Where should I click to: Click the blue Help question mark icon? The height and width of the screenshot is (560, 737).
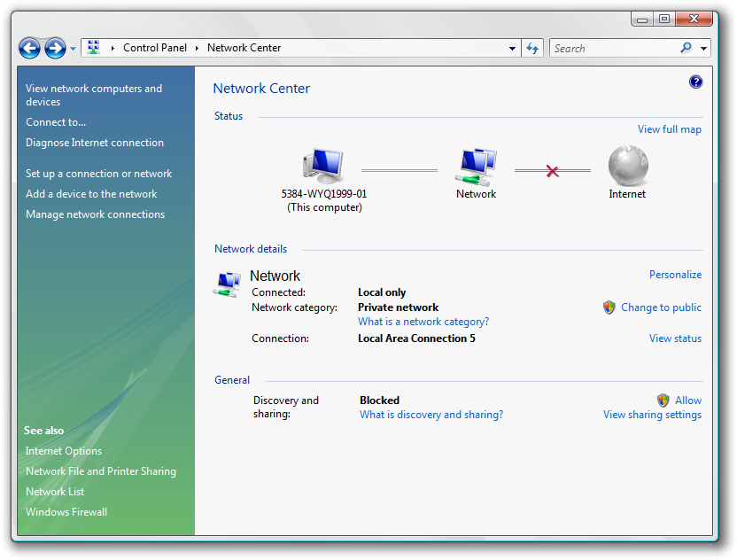695,82
